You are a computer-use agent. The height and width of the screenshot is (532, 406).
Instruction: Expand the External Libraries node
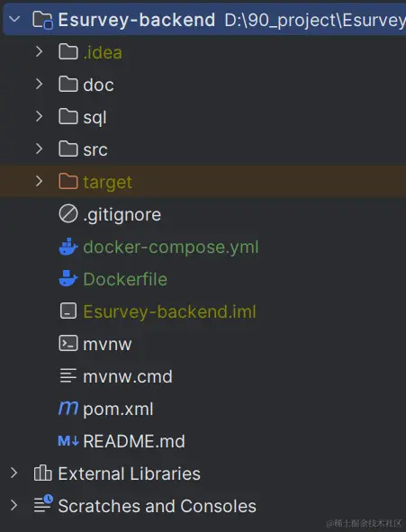[x=14, y=473]
